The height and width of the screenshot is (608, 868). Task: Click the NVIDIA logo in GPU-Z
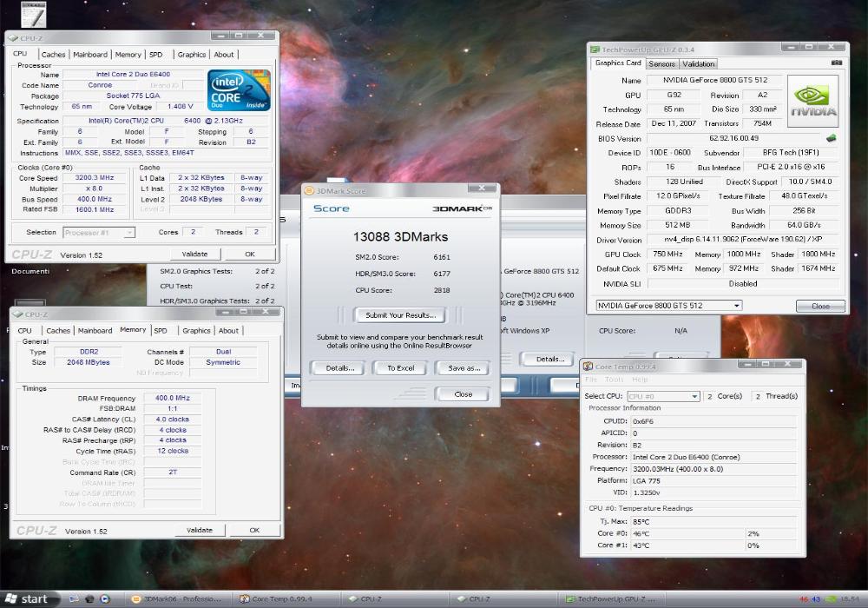click(812, 102)
